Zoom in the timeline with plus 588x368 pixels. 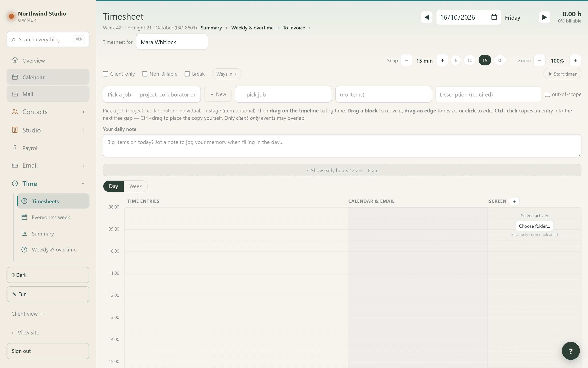click(575, 60)
